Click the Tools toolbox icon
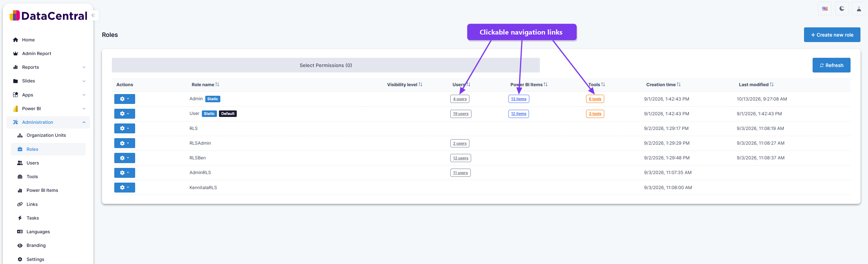This screenshot has width=868, height=264. [x=20, y=177]
